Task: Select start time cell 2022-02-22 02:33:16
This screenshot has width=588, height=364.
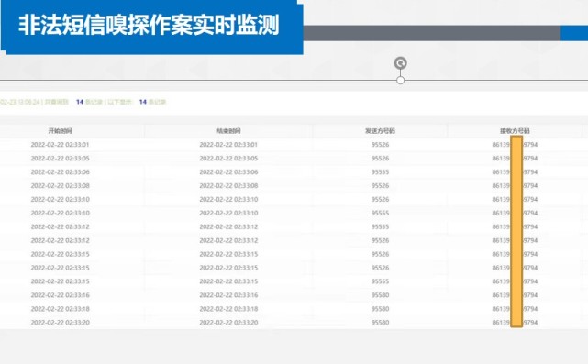Action: pyautogui.click(x=60, y=295)
